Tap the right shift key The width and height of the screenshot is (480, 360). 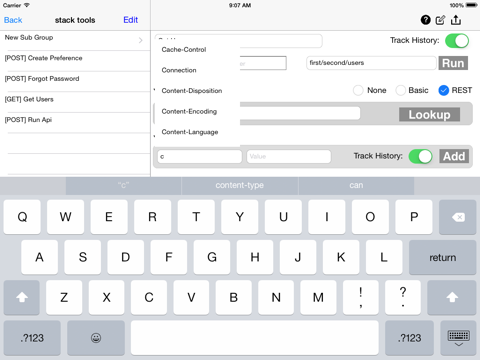pyautogui.click(x=452, y=297)
